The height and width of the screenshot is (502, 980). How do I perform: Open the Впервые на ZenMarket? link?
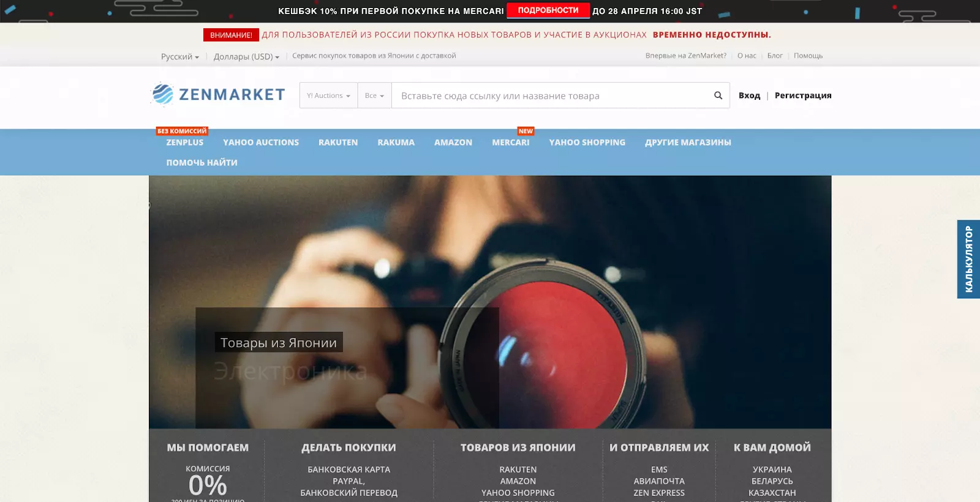686,56
